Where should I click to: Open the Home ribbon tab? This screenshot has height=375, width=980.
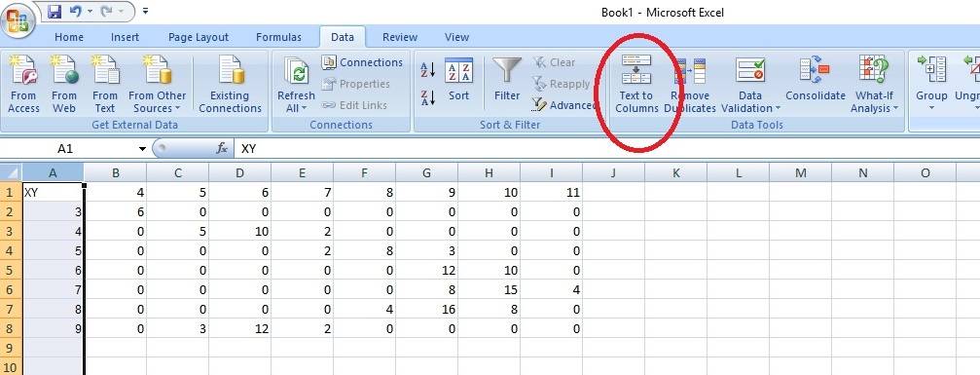[69, 37]
